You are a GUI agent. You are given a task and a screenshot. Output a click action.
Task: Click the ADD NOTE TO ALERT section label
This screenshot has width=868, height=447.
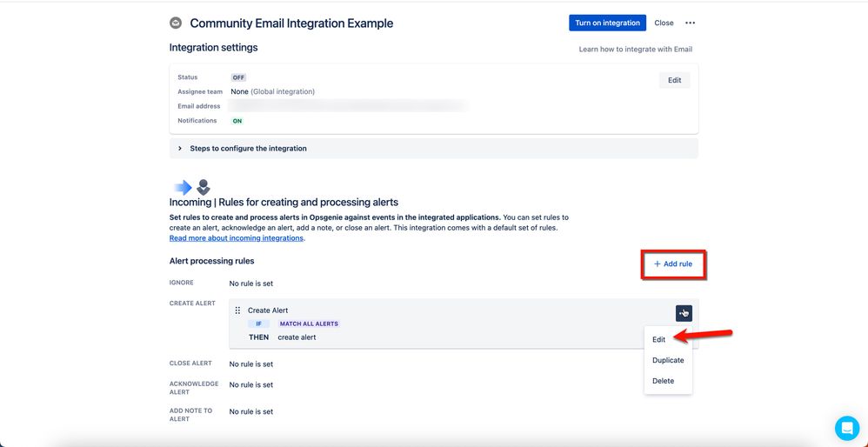point(191,415)
